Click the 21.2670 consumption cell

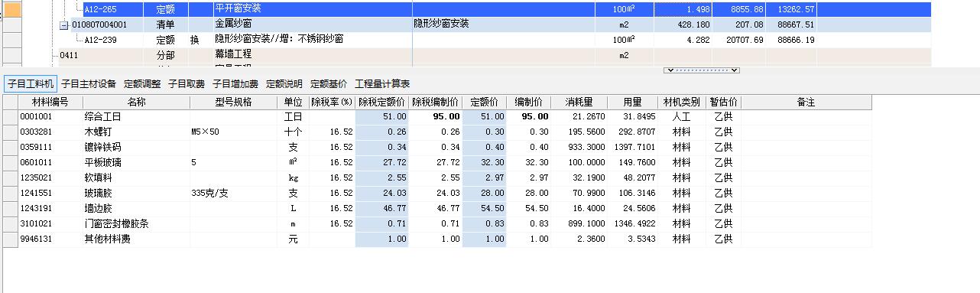pyautogui.click(x=579, y=117)
